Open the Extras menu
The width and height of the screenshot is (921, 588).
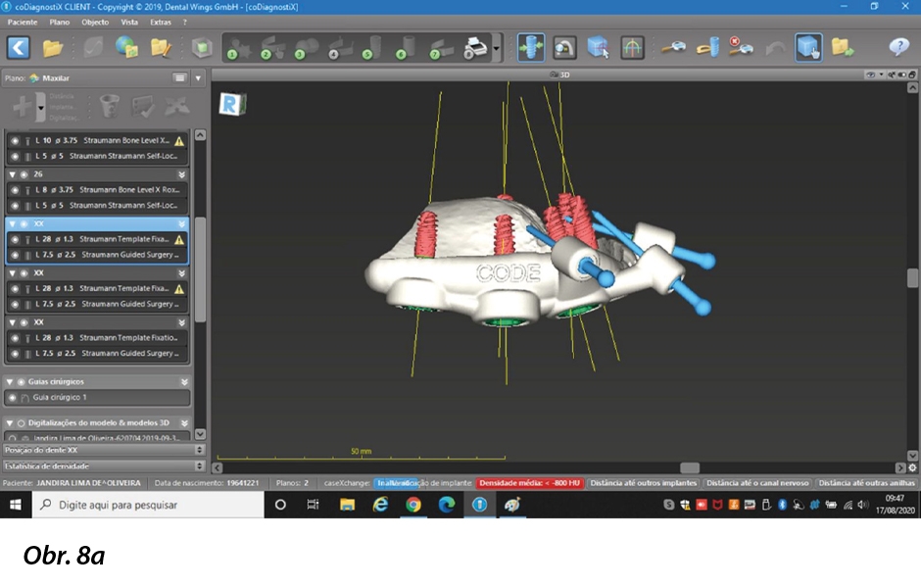click(161, 23)
